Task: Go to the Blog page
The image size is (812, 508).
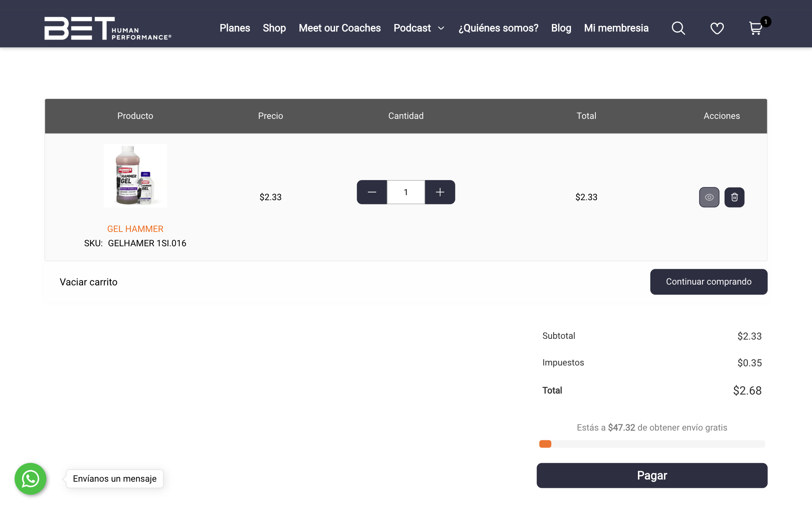Action: [x=561, y=28]
